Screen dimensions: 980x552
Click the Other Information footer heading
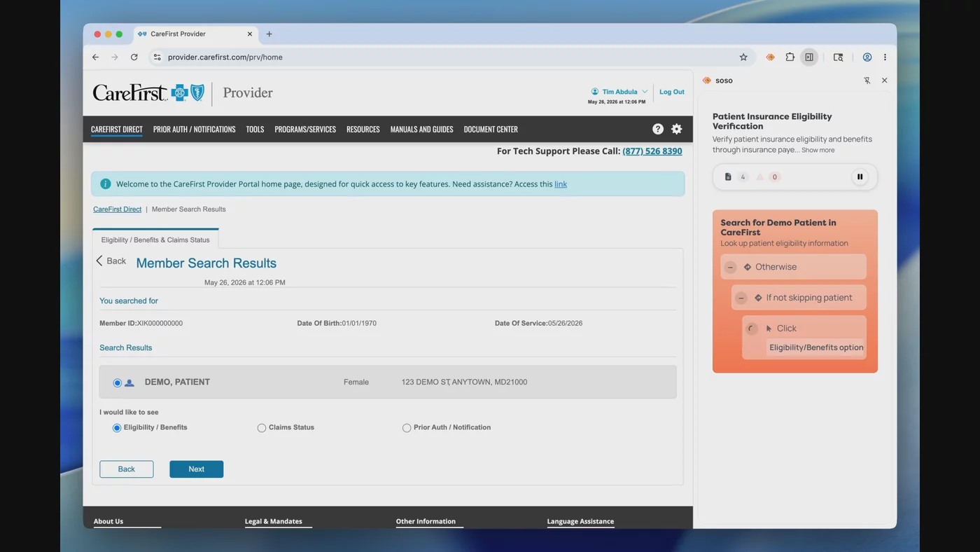(426, 521)
